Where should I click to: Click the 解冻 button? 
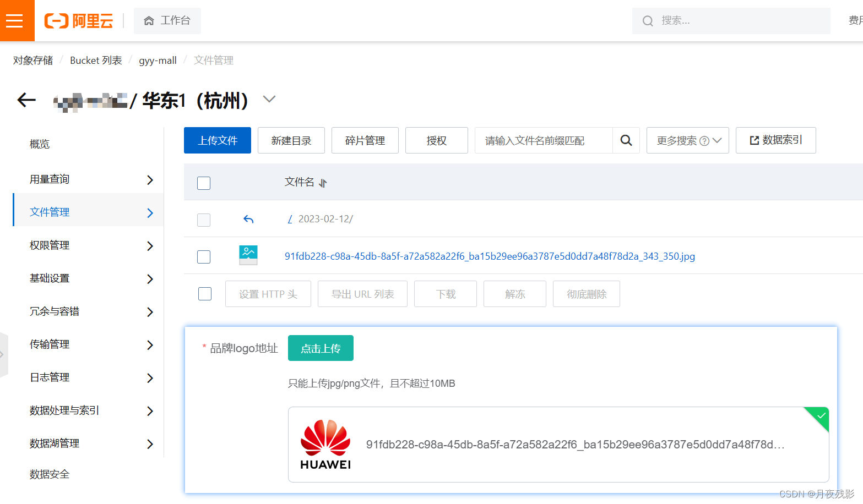515,294
